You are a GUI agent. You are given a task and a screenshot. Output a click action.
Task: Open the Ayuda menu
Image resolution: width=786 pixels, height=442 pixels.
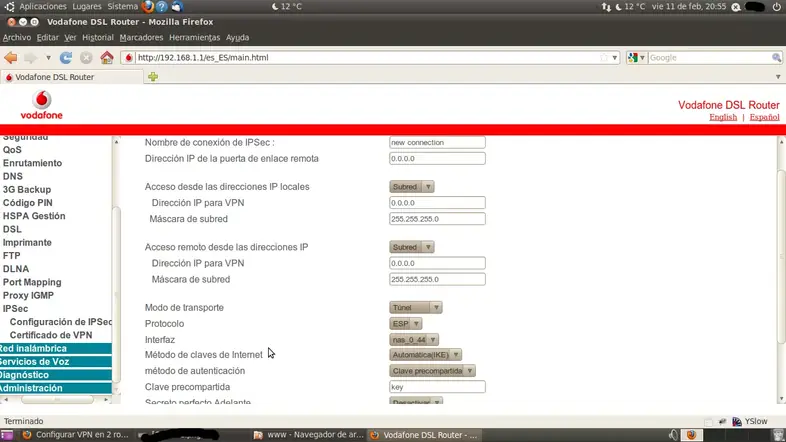point(238,38)
